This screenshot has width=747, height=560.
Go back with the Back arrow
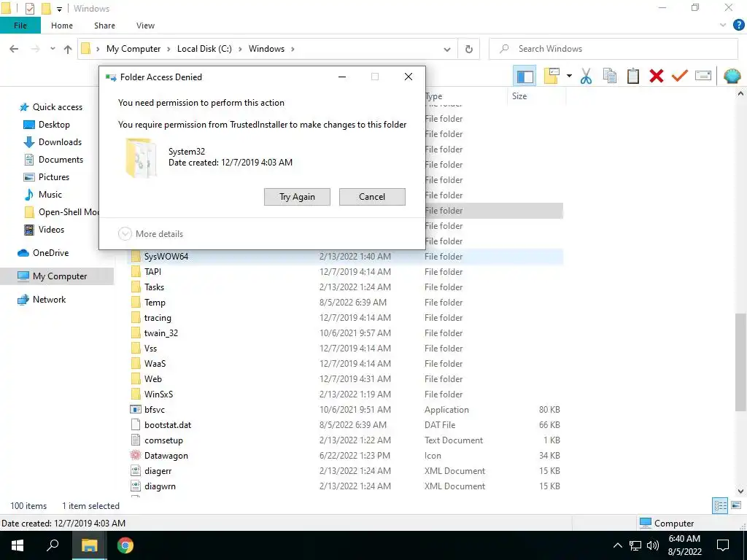(14, 49)
